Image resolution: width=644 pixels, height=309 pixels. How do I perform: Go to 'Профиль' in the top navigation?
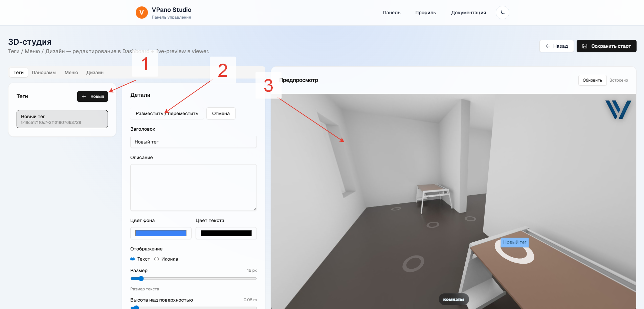point(425,13)
